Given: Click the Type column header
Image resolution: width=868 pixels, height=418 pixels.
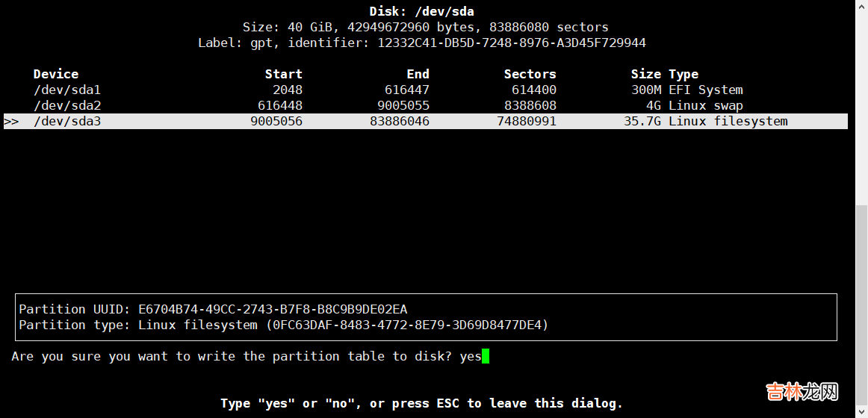Looking at the screenshot, I should point(683,74).
